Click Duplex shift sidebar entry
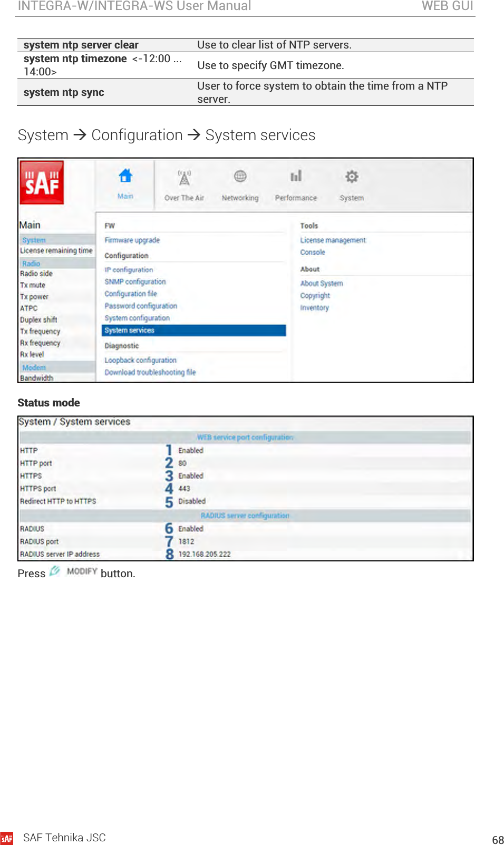The width and height of the screenshot is (504, 845). [x=38, y=320]
